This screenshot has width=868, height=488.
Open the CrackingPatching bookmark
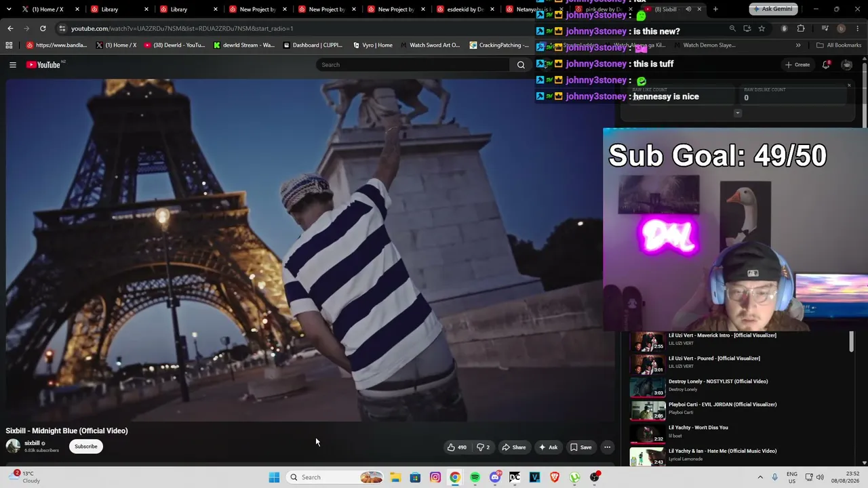pyautogui.click(x=500, y=45)
